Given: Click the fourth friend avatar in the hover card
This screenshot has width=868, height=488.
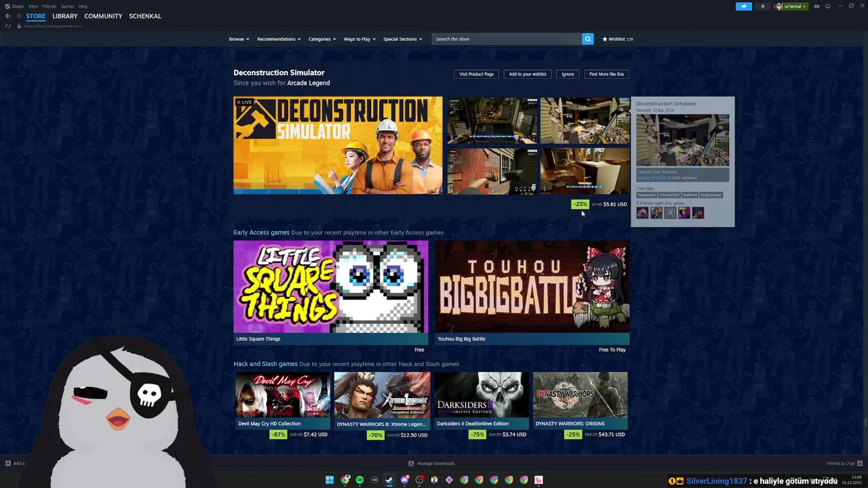Looking at the screenshot, I should 684,213.
